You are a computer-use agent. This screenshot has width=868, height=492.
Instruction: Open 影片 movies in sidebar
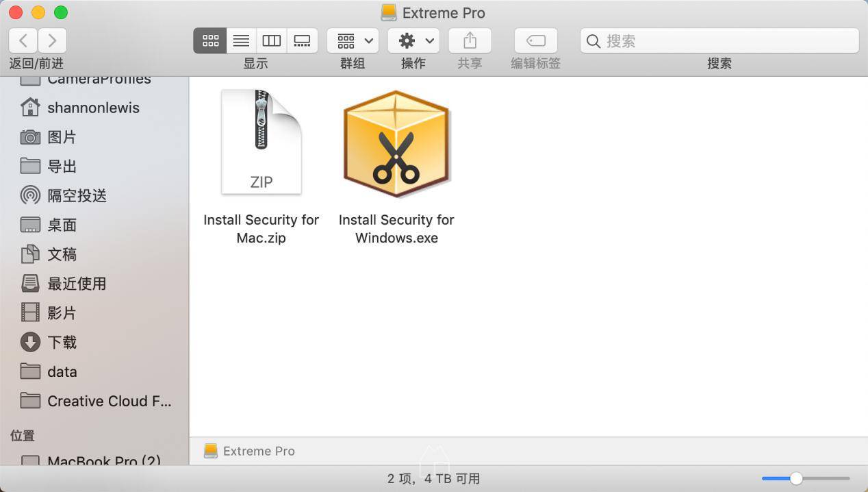pyautogui.click(x=94, y=313)
